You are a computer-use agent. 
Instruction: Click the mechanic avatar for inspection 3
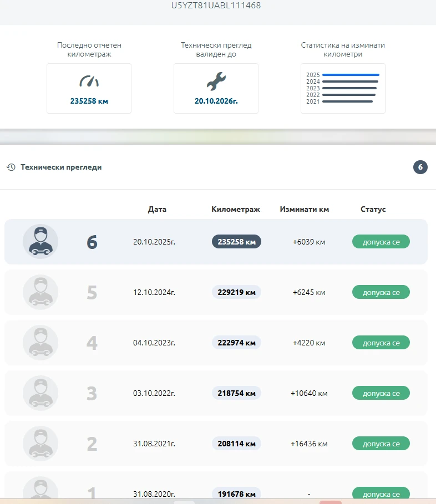[40, 393]
